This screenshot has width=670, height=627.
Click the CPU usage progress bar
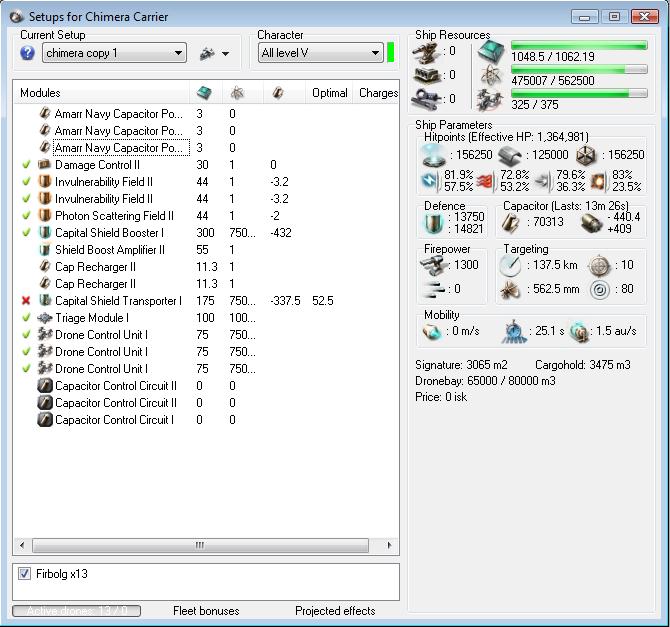pos(579,45)
